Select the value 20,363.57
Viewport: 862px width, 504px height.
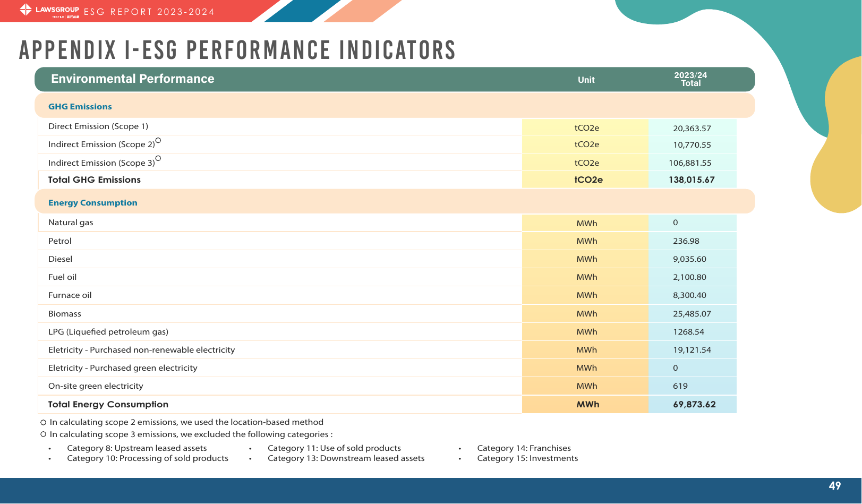[692, 128]
